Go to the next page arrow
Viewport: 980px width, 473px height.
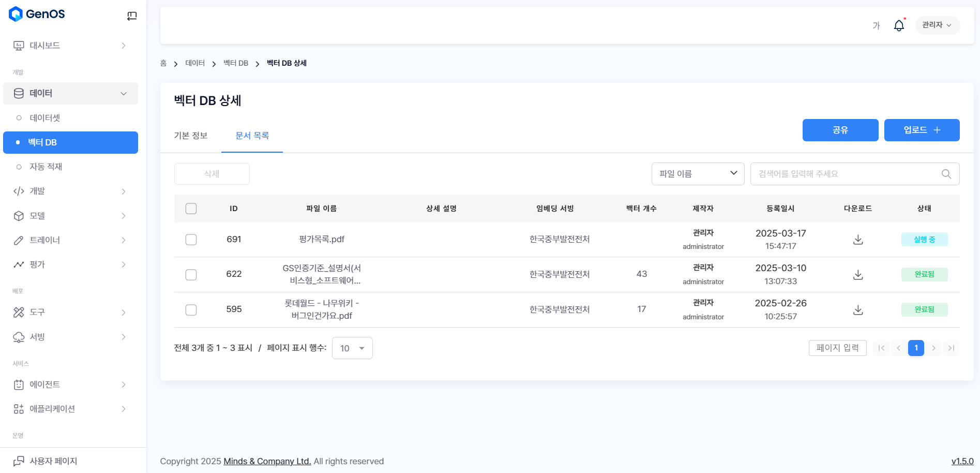pyautogui.click(x=933, y=348)
